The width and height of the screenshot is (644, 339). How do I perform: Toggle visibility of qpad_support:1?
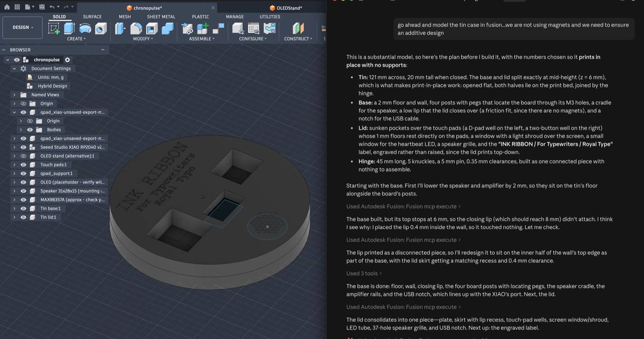pos(23,174)
